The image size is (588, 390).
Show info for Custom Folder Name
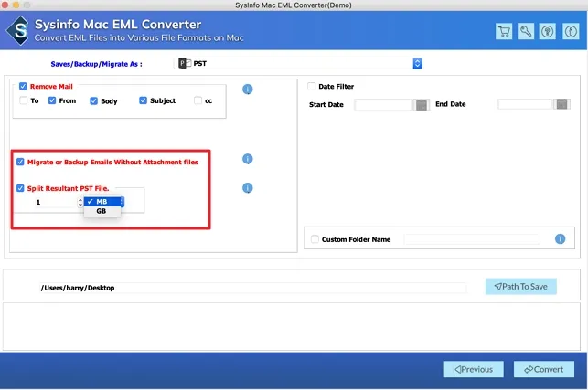pos(560,239)
